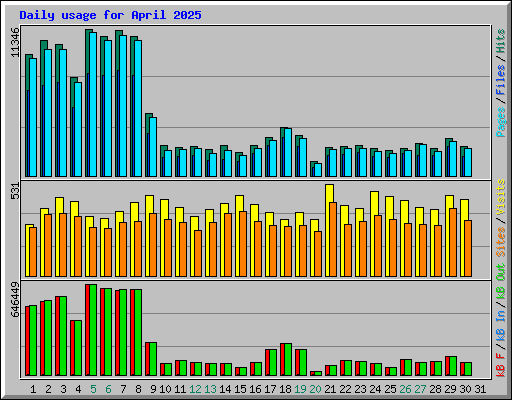Click the day 5 cyan files bar
The height and width of the screenshot is (400, 512).
93,104
